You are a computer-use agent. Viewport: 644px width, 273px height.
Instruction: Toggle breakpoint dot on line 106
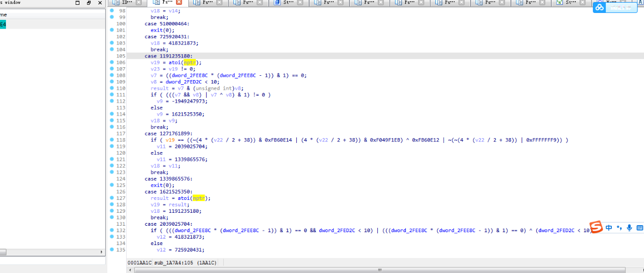(112, 62)
